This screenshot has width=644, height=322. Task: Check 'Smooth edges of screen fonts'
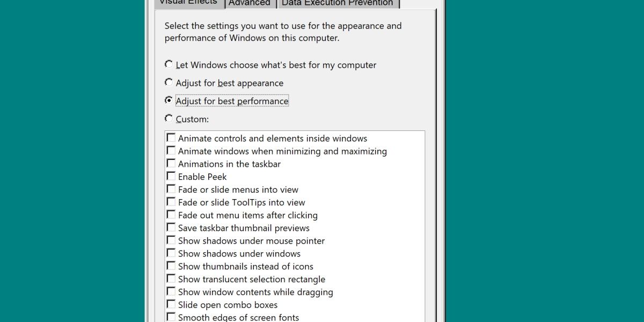tap(171, 316)
